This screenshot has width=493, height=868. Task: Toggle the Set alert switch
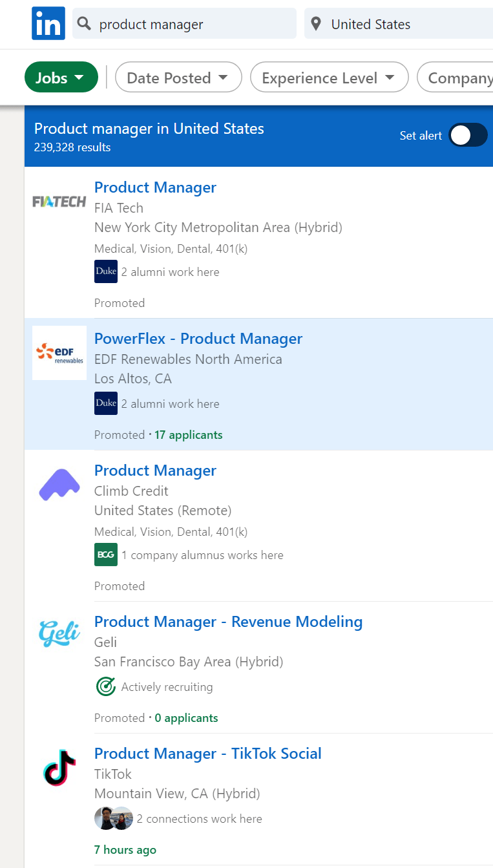(468, 135)
